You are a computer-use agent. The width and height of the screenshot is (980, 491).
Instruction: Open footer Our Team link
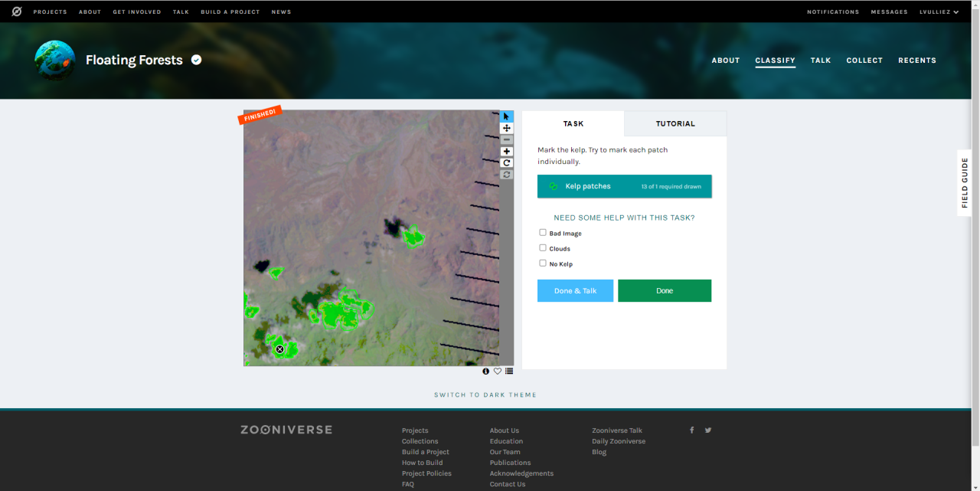click(x=505, y=452)
